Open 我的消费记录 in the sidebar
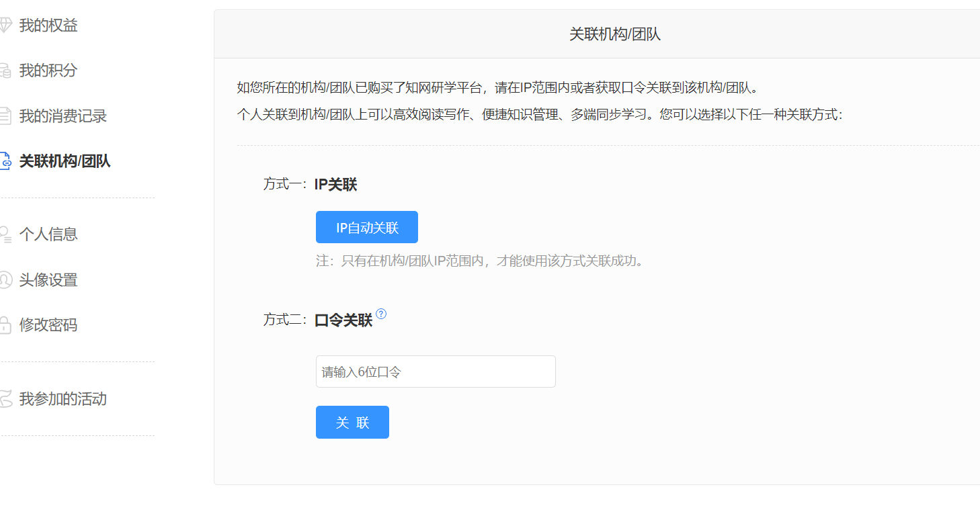This screenshot has height=524, width=980. (63, 116)
